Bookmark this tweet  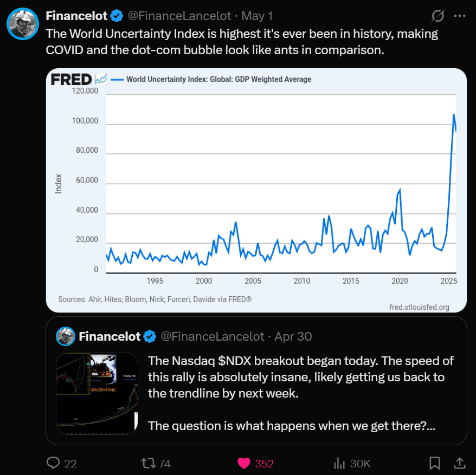435,463
